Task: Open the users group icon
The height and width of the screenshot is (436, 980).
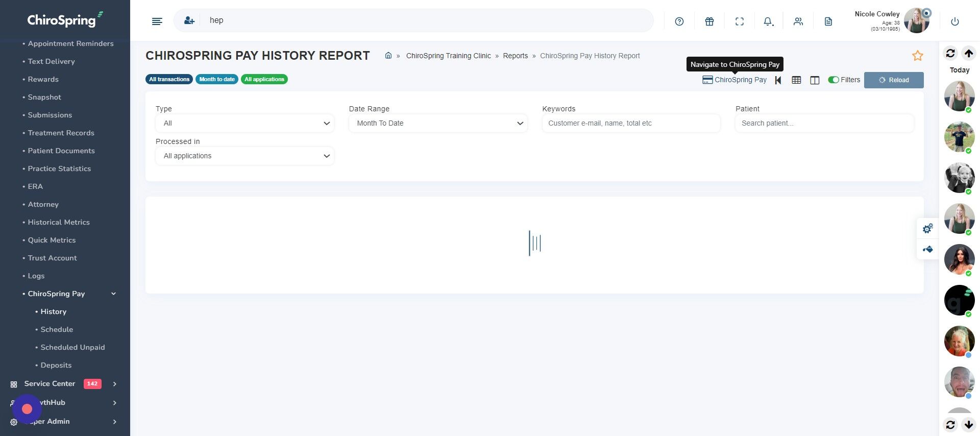Action: [x=798, y=21]
